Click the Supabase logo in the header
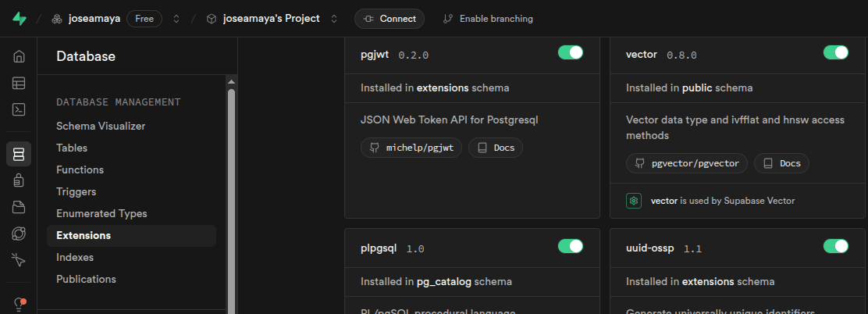868x314 pixels. click(19, 19)
